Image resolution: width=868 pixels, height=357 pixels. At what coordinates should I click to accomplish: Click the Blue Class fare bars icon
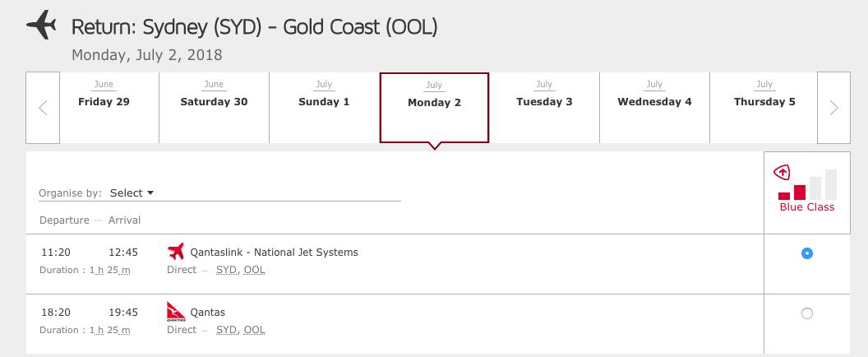tap(807, 184)
